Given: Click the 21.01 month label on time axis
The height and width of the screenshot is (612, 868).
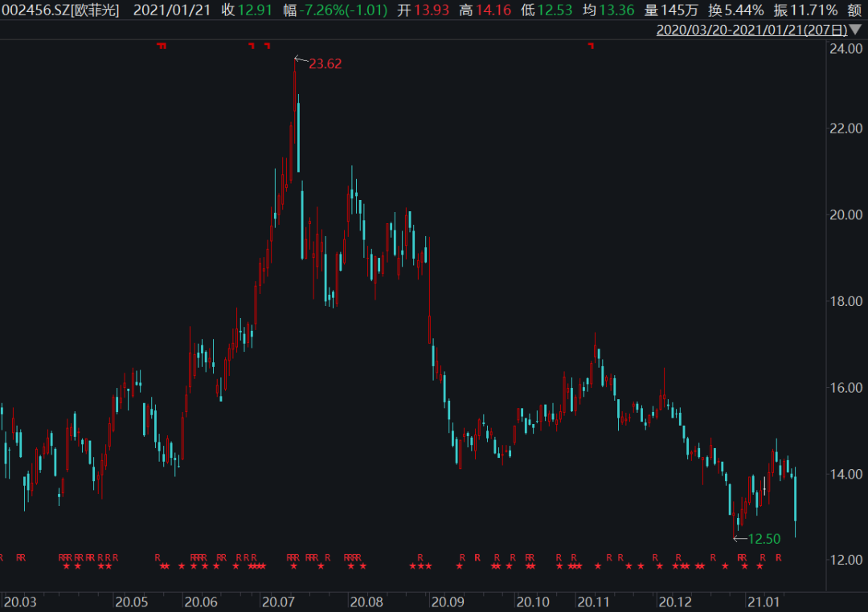Looking at the screenshot, I should click(x=763, y=602).
